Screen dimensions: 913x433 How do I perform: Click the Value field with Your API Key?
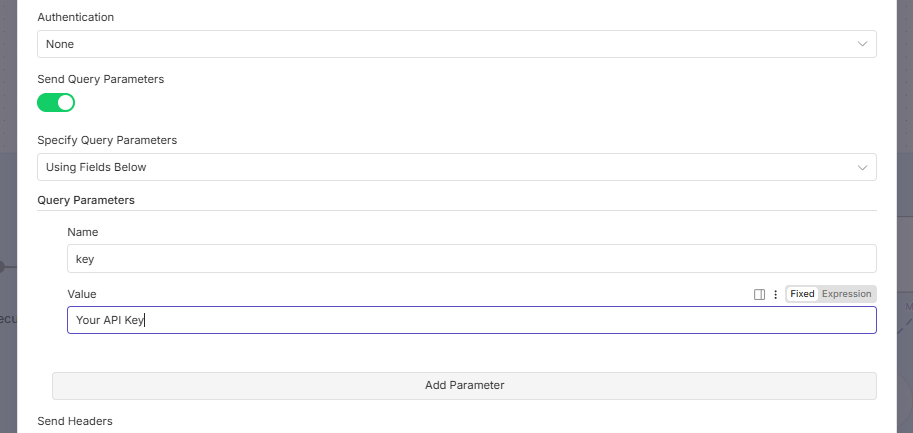[x=471, y=320]
